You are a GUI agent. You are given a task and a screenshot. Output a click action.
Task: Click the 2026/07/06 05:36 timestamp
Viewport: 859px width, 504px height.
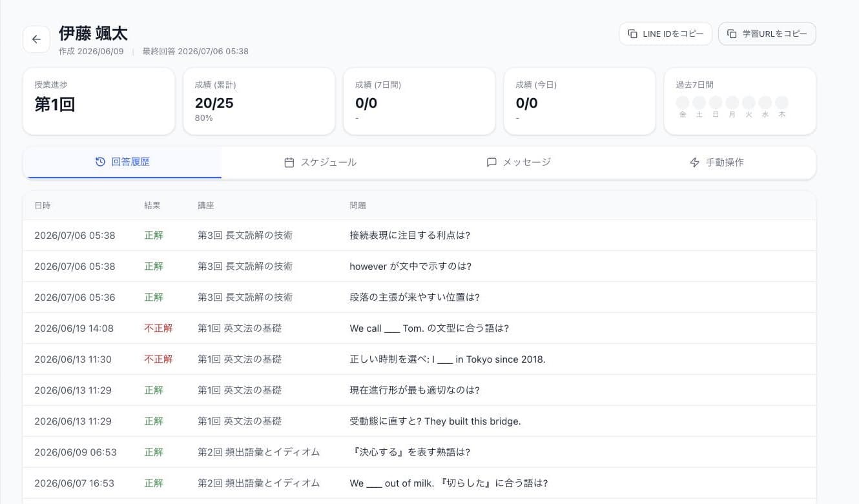75,297
